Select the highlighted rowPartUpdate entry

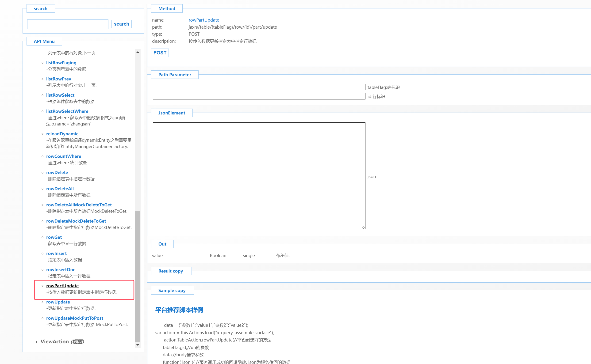pos(62,286)
